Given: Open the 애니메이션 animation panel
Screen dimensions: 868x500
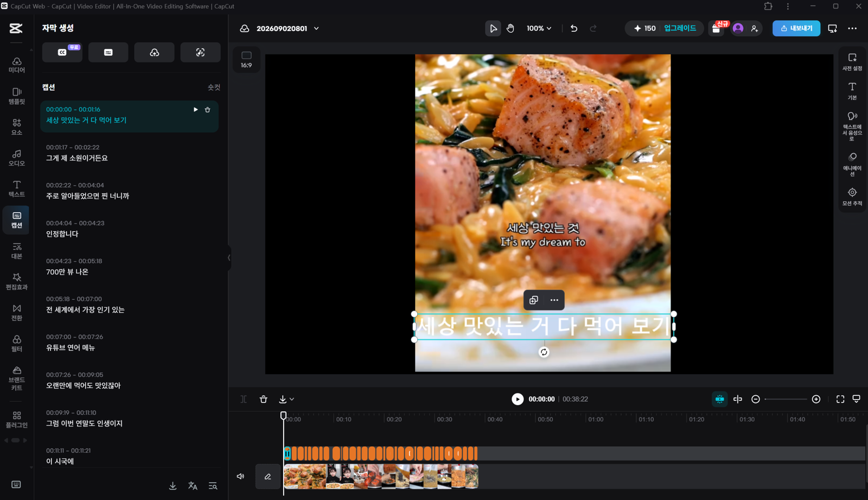Looking at the screenshot, I should (x=852, y=164).
